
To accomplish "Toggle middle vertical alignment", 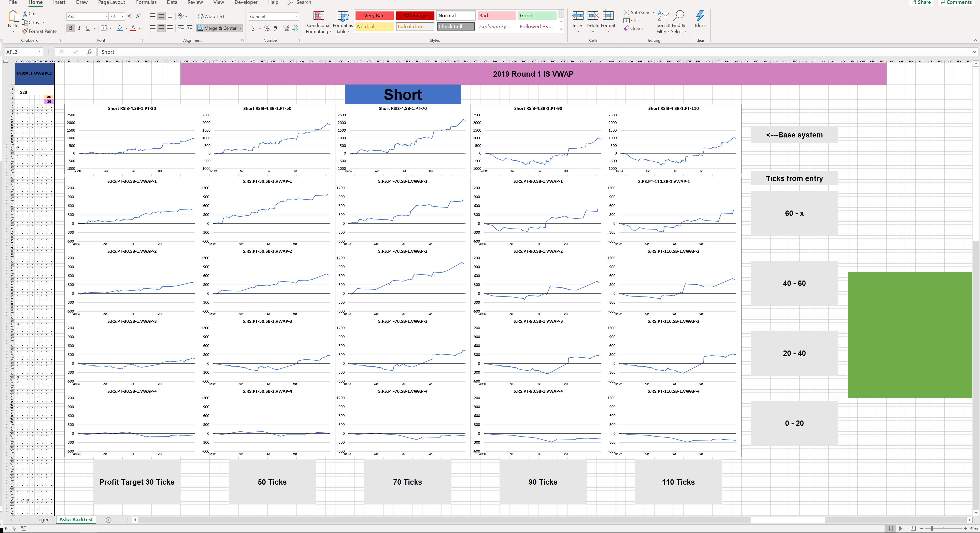I will 161,16.
